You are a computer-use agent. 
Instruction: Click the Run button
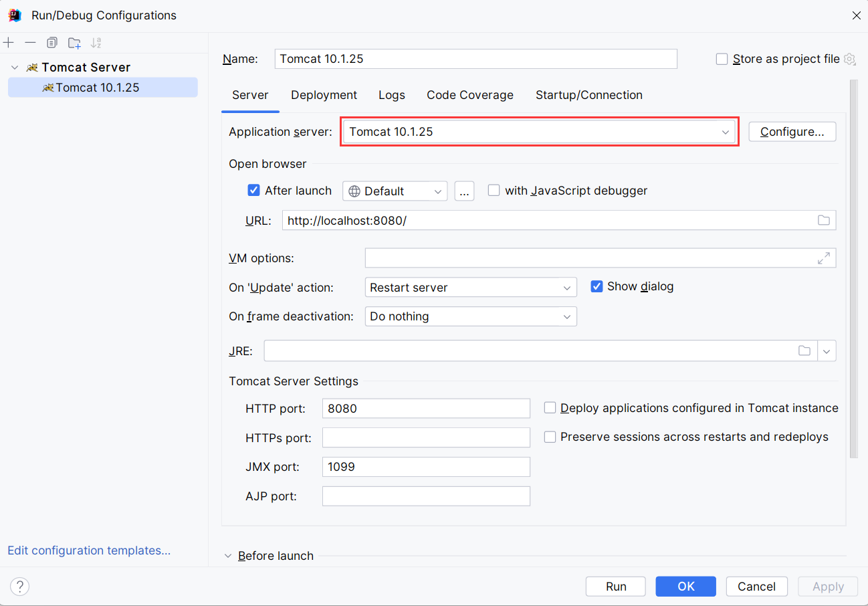[616, 587]
